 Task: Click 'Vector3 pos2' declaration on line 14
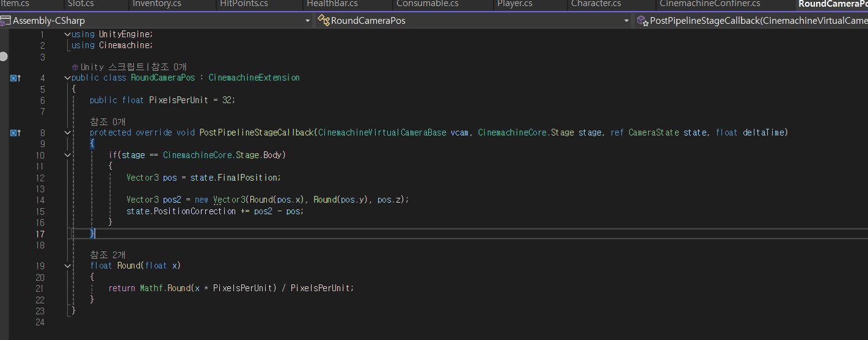(x=155, y=200)
